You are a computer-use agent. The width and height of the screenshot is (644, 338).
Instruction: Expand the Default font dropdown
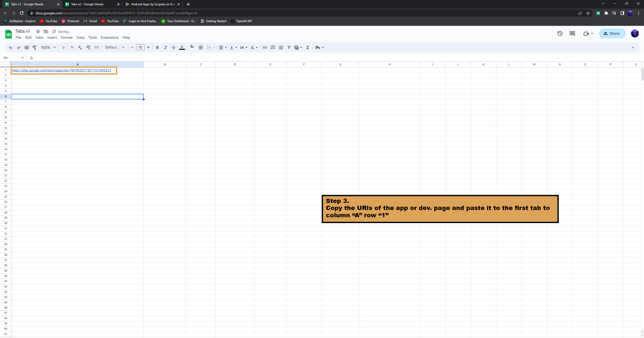[x=115, y=48]
